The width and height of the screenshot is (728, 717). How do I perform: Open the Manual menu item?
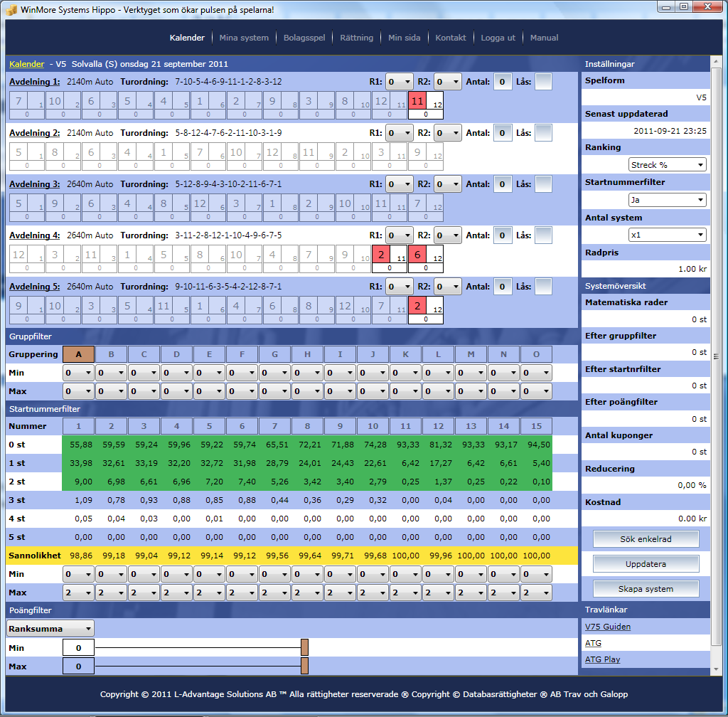click(x=544, y=38)
